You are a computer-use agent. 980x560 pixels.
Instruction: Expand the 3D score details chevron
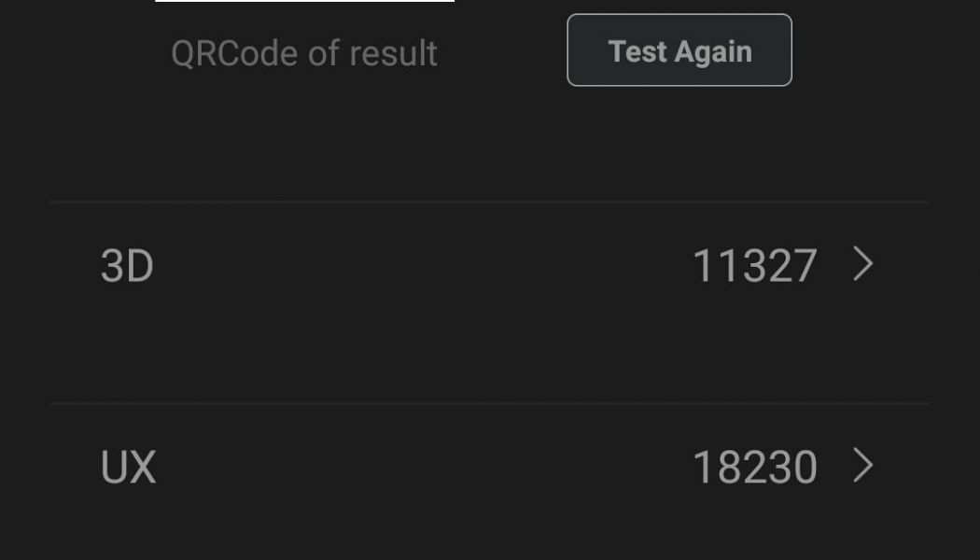pyautogui.click(x=863, y=264)
